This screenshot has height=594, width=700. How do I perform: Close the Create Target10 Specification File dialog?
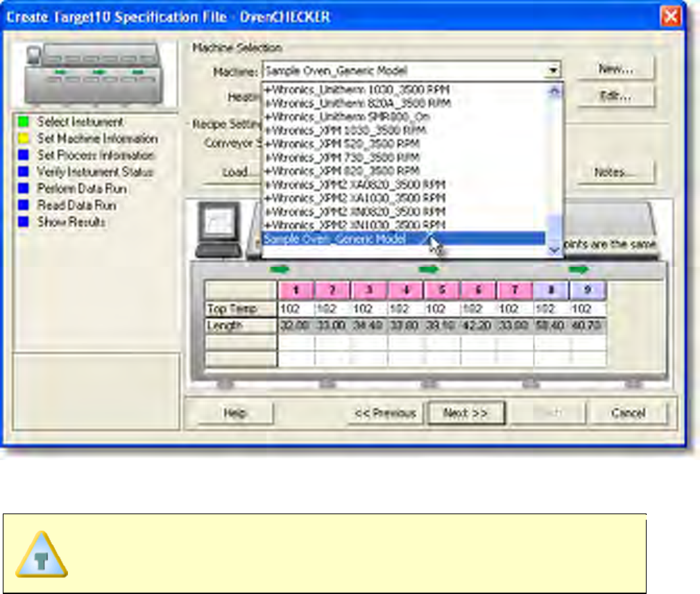671,17
